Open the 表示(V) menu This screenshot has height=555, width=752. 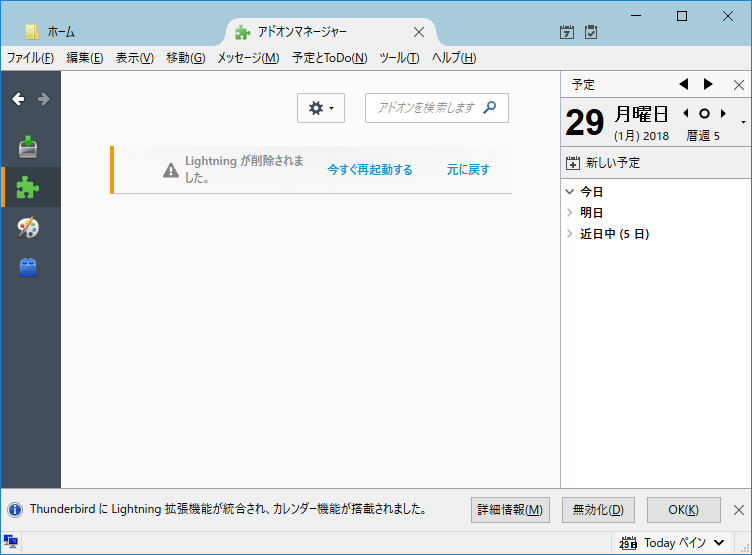pos(134,58)
